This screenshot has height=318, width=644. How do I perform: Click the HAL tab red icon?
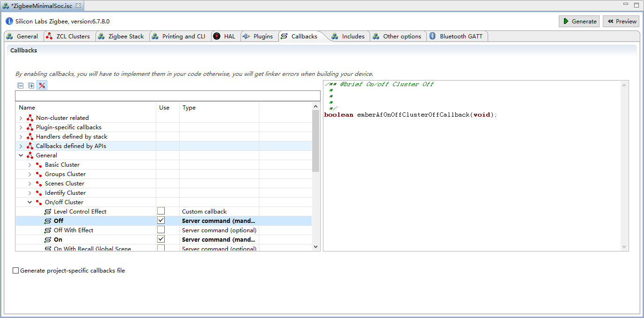217,36
